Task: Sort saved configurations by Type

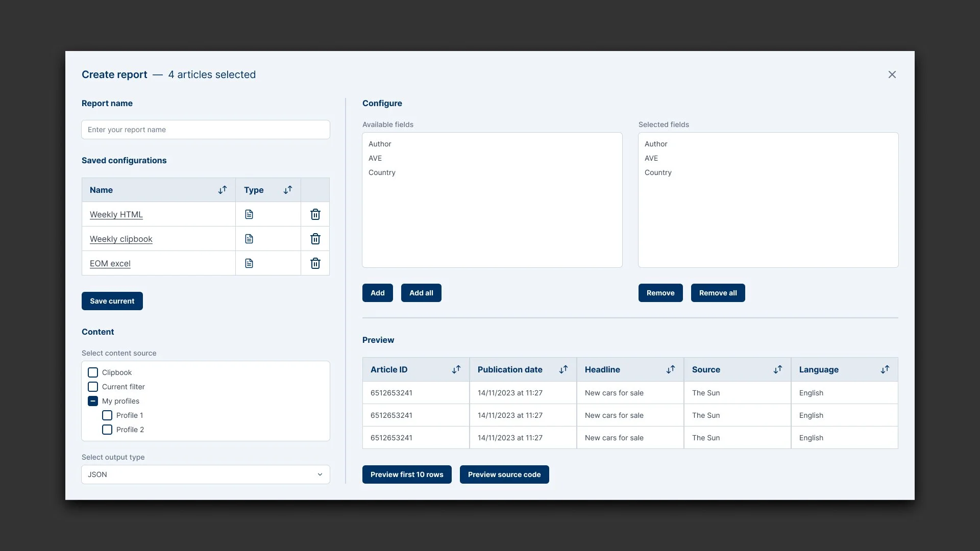Action: [x=288, y=190]
